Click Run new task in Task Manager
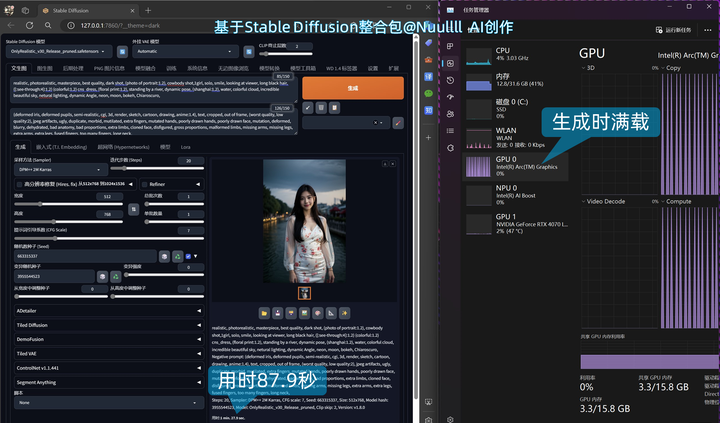The height and width of the screenshot is (423, 720). tap(673, 30)
